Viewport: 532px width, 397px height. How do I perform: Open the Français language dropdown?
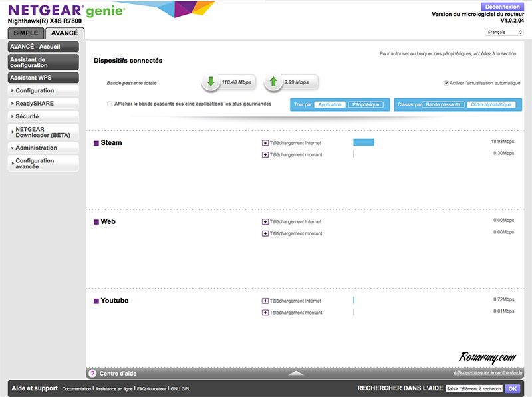click(503, 32)
